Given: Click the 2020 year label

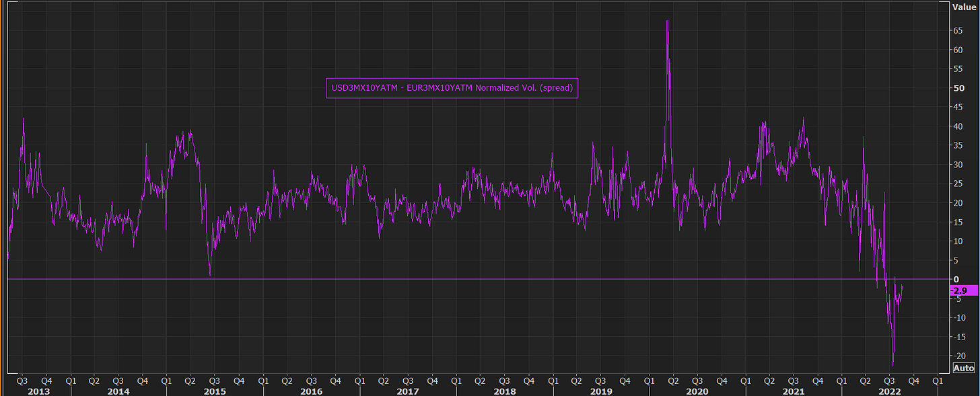Looking at the screenshot, I should point(697,391).
